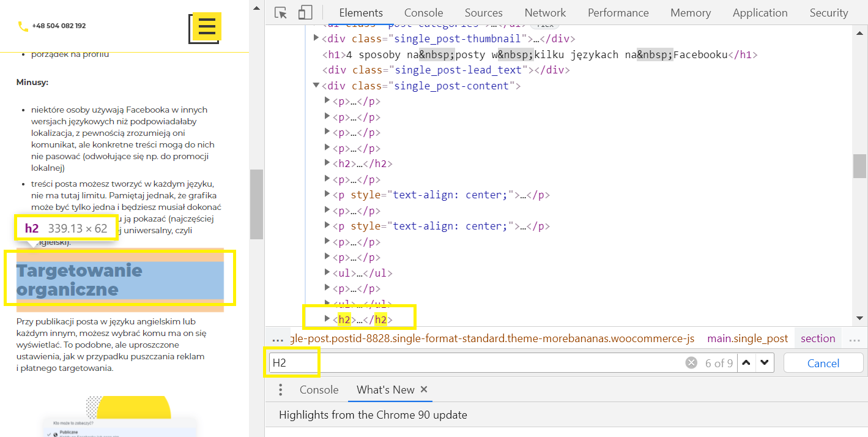Cancel the element search
Image resolution: width=868 pixels, height=437 pixels.
[x=823, y=363]
